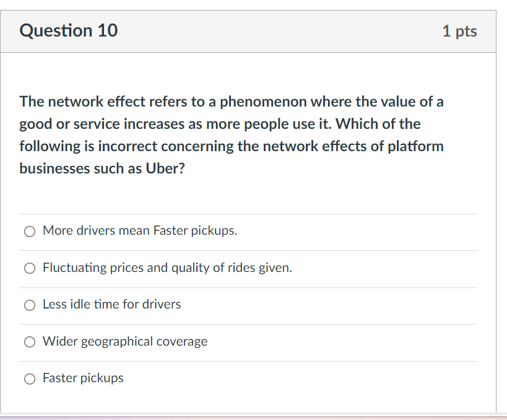
Task: Choose the "Less idle time for drivers" option
Action: click(29, 305)
